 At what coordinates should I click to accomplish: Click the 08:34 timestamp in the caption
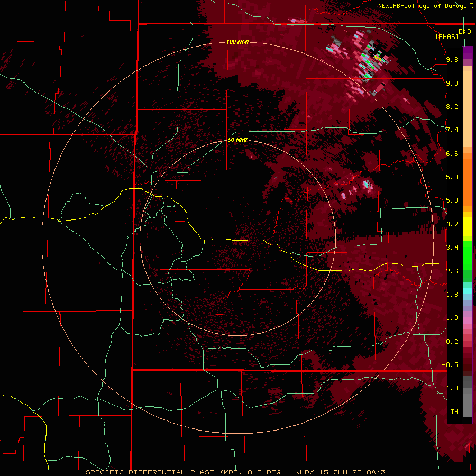coord(378,472)
